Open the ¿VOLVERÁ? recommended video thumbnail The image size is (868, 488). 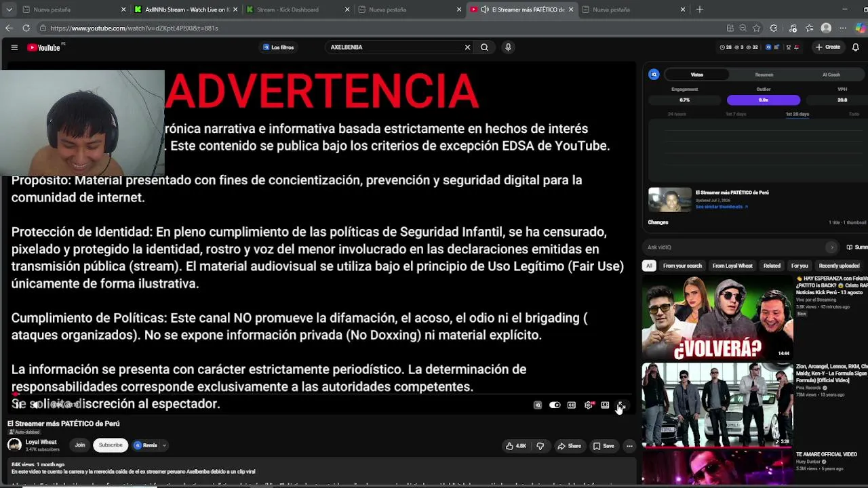[x=717, y=317]
